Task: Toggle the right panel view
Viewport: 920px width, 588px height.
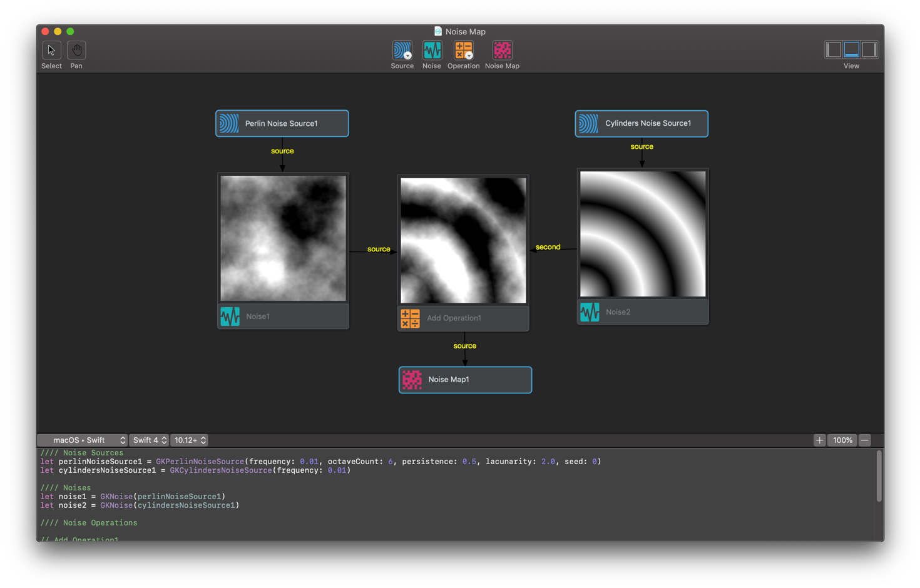Action: [869, 49]
